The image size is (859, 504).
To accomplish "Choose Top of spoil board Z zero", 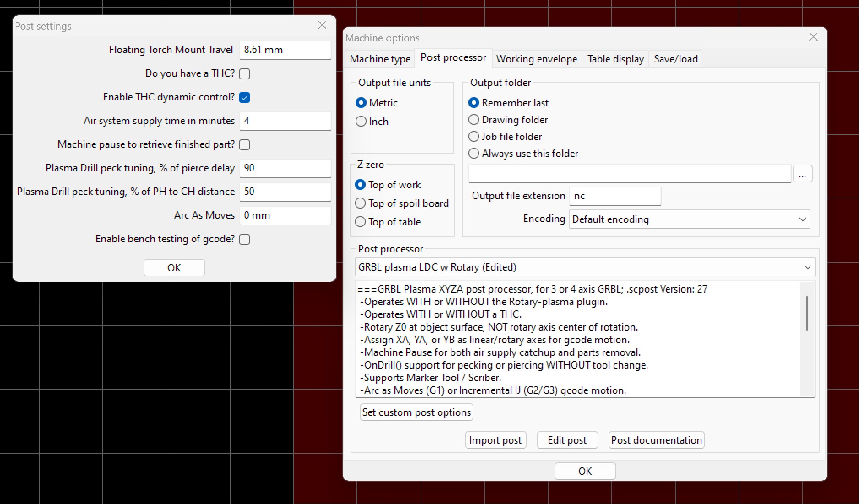I will click(x=360, y=203).
